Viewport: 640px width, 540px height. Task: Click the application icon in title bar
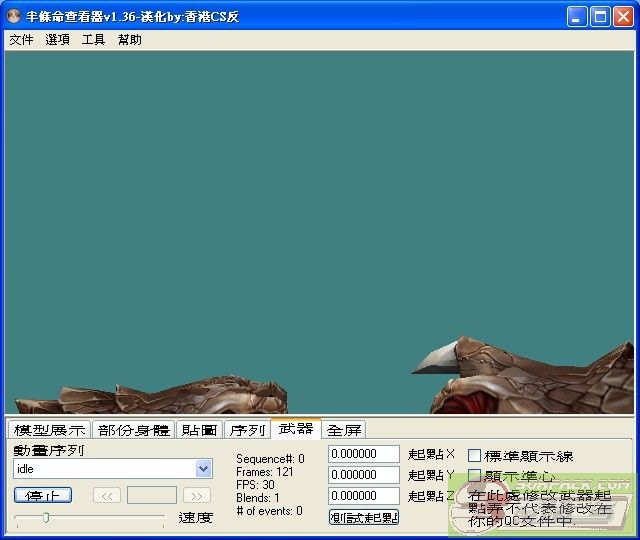[14, 16]
